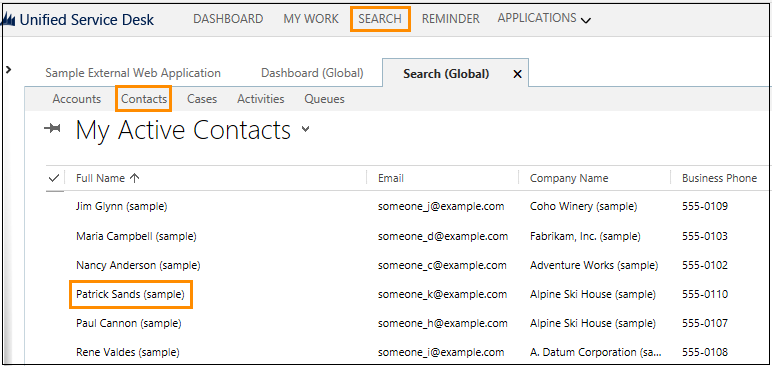Open company A. Datum Corporation

point(596,352)
